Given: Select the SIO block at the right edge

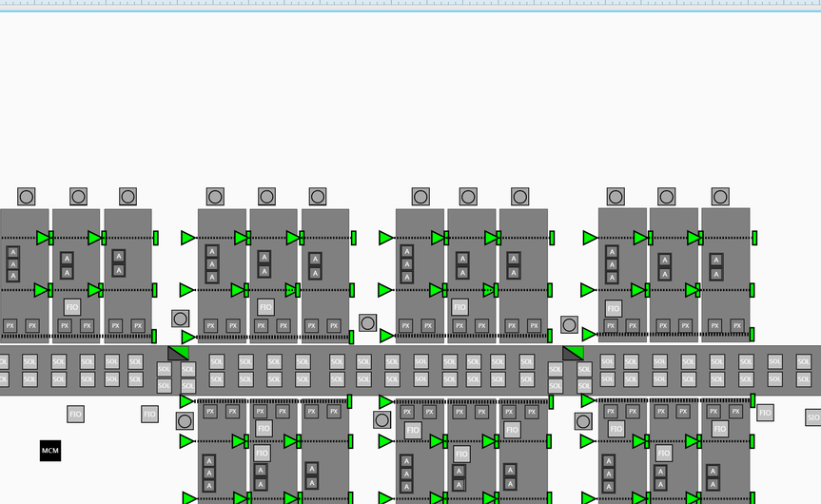Looking at the screenshot, I should (x=812, y=417).
